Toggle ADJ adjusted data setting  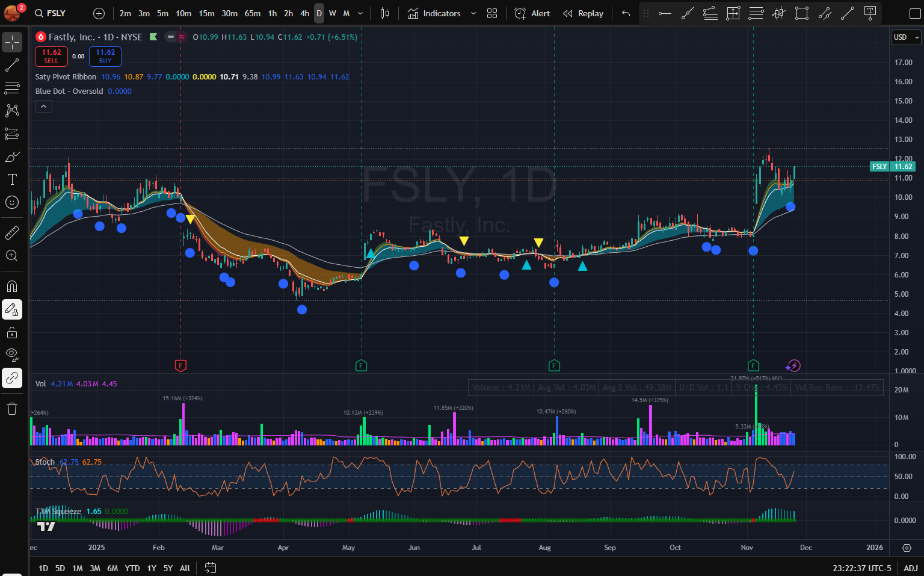(x=911, y=568)
